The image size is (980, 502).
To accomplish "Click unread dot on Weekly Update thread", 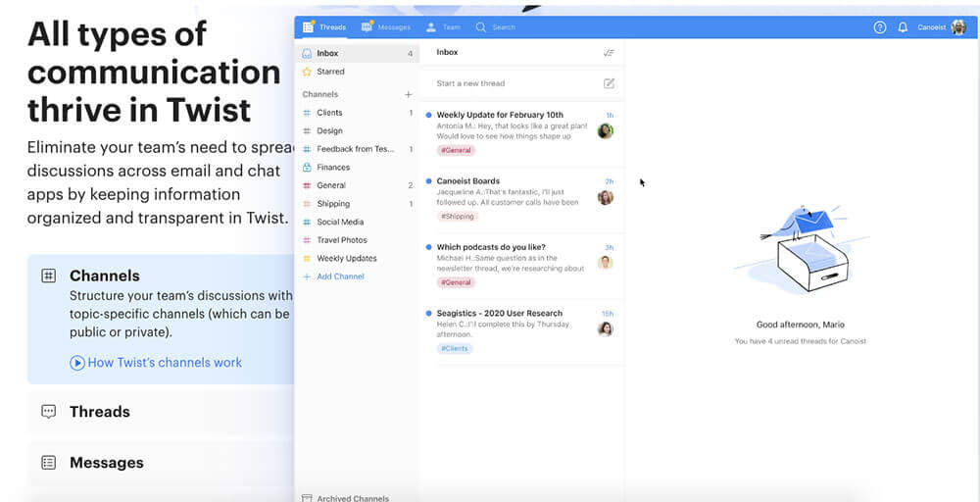I will point(429,115).
